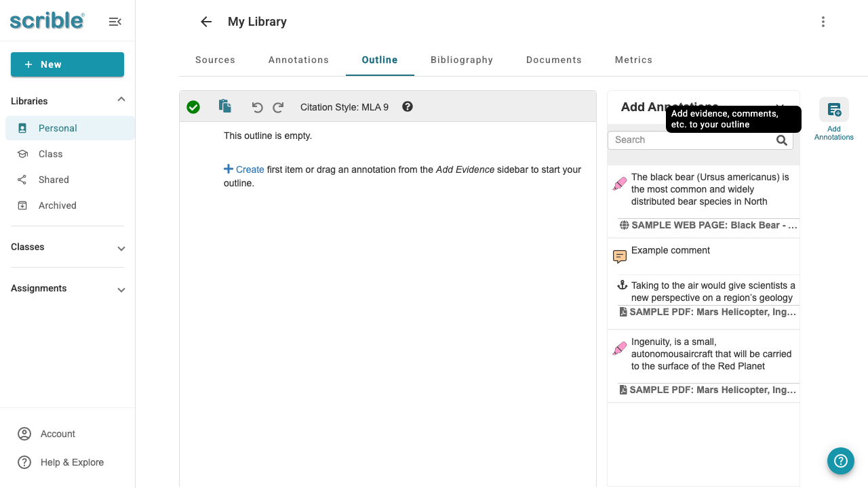
Task: Expand the Classes section
Action: tap(121, 248)
